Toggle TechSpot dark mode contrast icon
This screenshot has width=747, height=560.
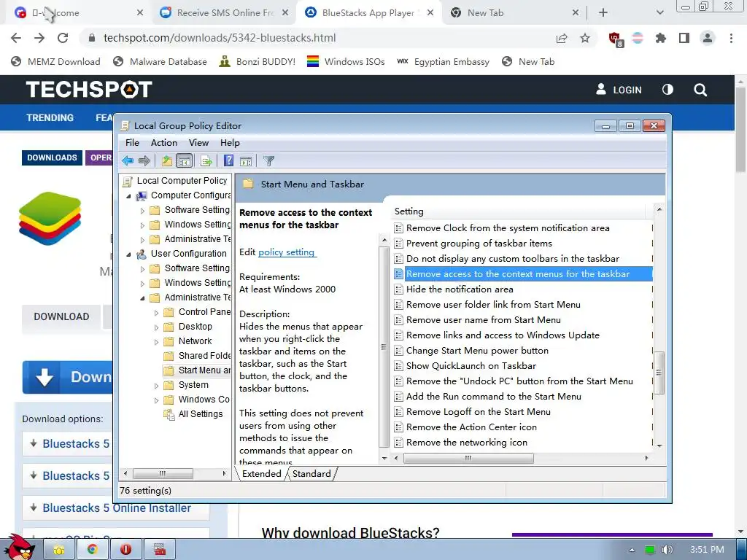pyautogui.click(x=668, y=90)
